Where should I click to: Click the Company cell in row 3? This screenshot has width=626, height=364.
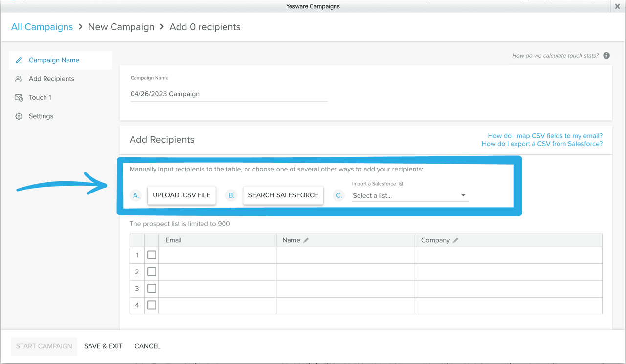coord(509,288)
